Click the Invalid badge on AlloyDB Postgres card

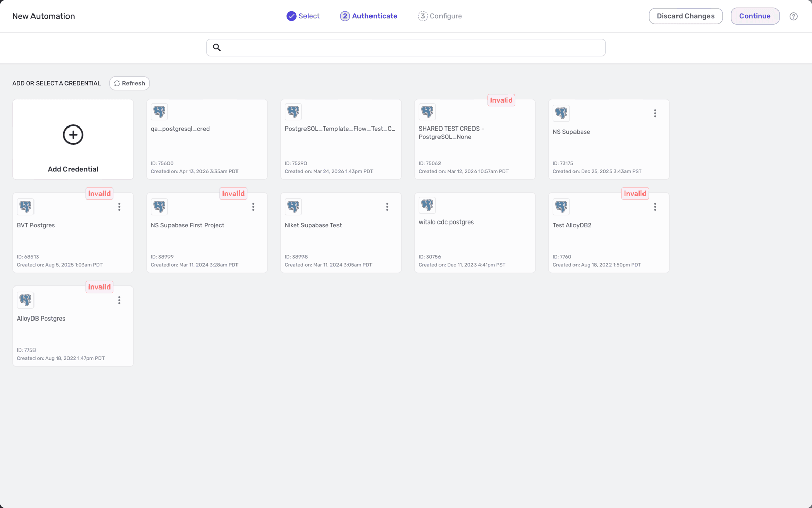click(x=99, y=287)
